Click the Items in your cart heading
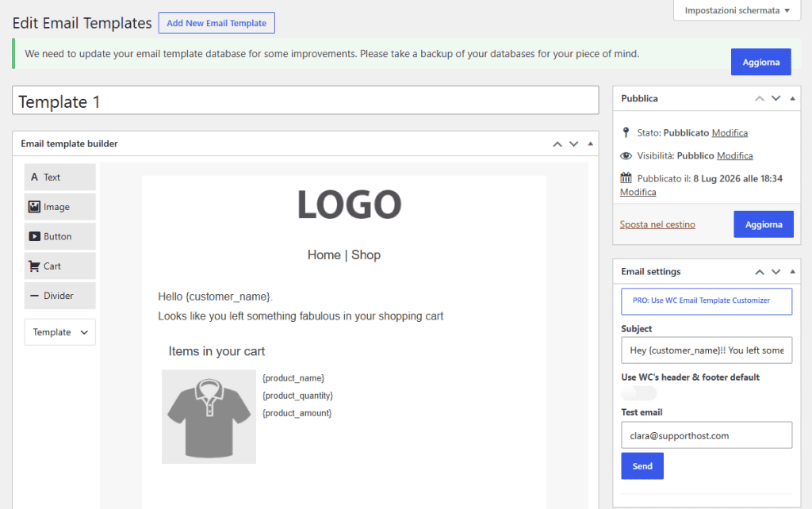812x509 pixels. point(216,351)
